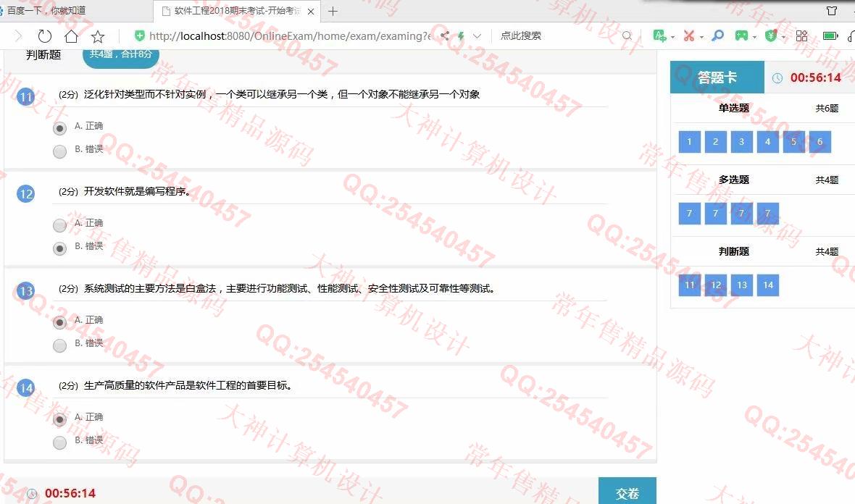Select B. 错误 for question 14
Image resolution: width=855 pixels, height=504 pixels.
coord(60,442)
